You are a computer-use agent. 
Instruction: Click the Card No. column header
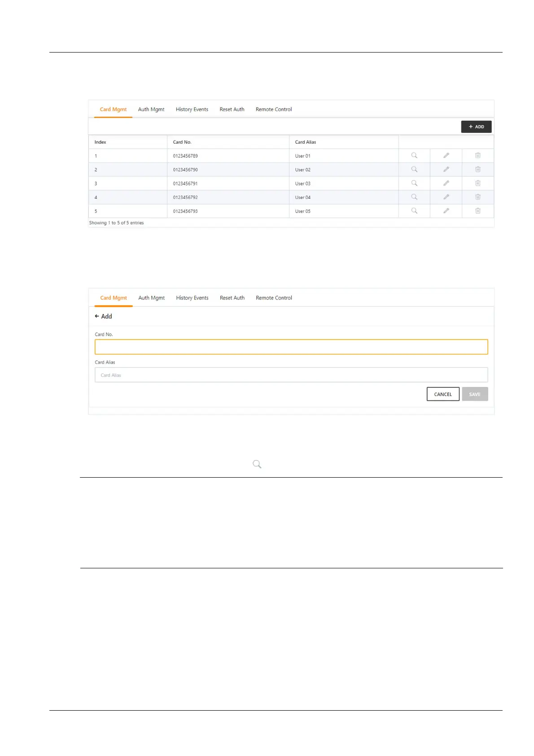coord(228,142)
